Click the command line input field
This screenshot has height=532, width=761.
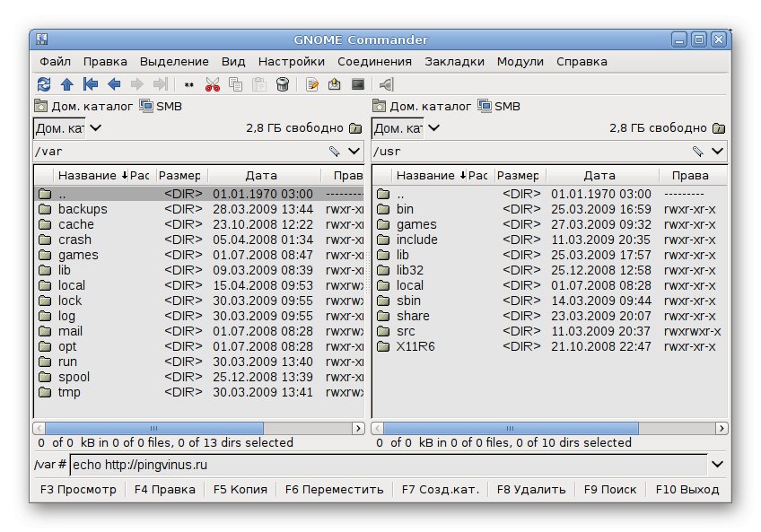pos(389,465)
